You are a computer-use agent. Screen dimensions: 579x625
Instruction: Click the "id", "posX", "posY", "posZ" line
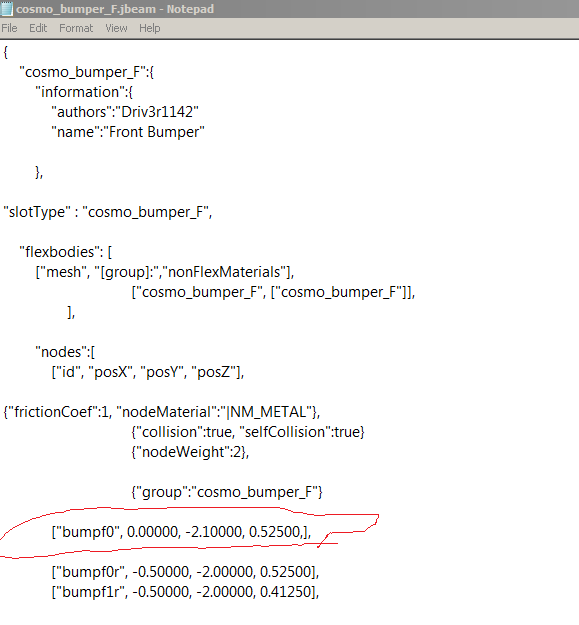click(x=147, y=372)
